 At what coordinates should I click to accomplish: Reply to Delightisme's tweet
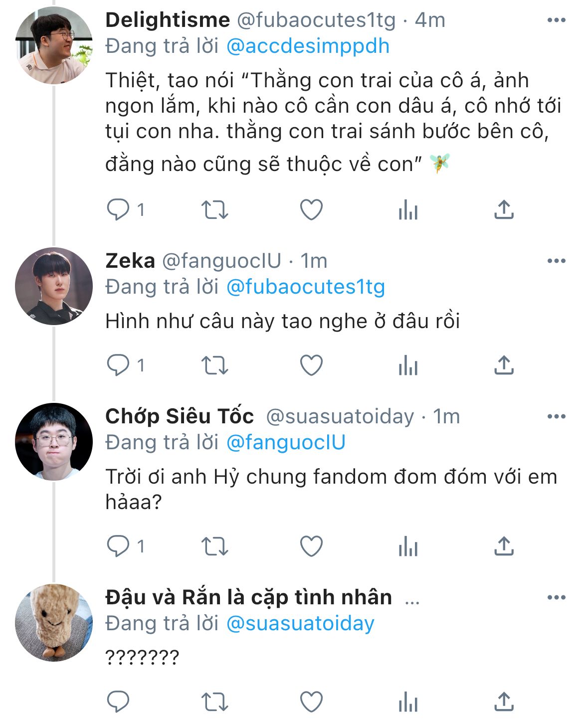(x=118, y=210)
